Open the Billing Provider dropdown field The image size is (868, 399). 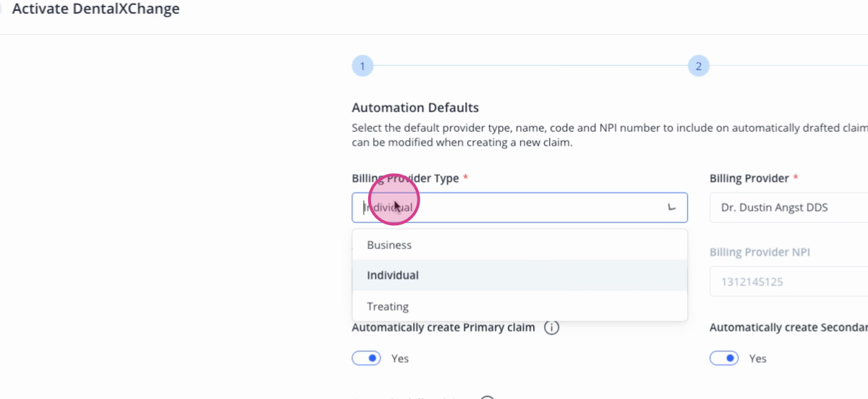coord(788,207)
